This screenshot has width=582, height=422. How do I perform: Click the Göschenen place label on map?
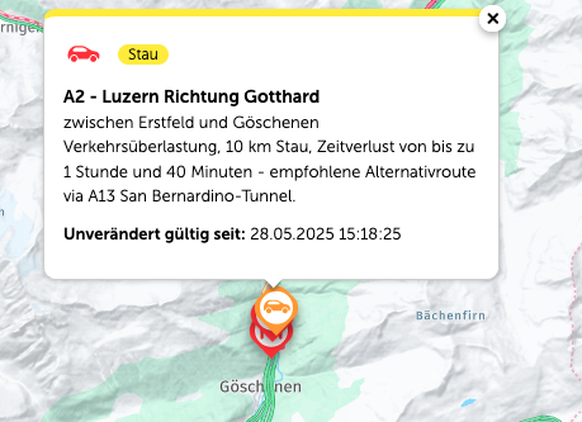point(261,387)
